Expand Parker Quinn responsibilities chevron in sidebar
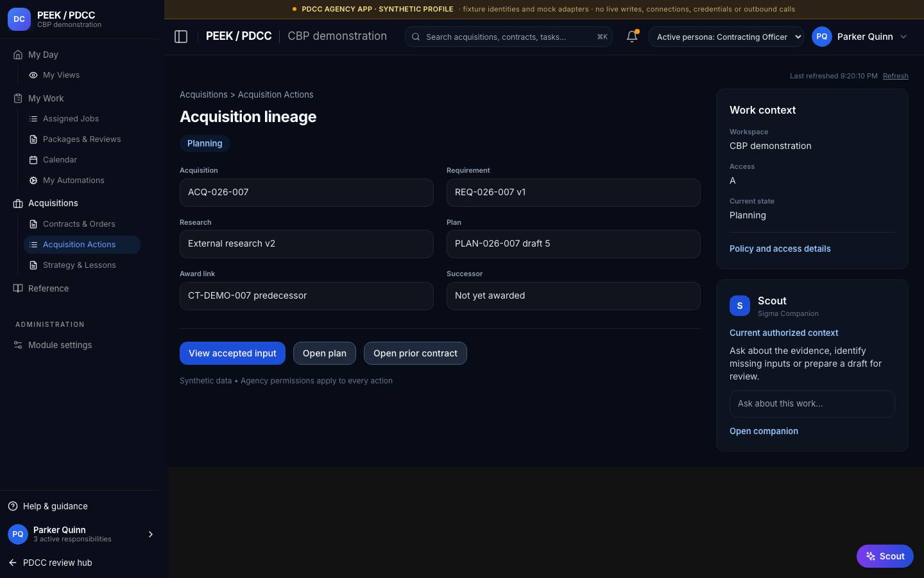 pyautogui.click(x=151, y=534)
